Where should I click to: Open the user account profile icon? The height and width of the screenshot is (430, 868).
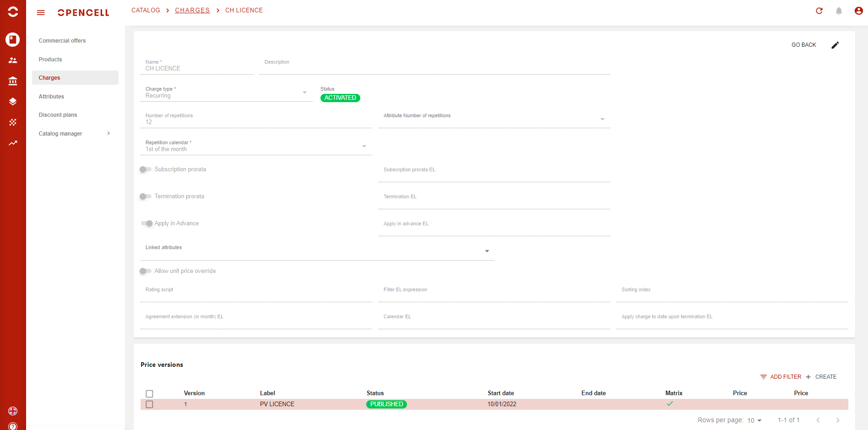858,11
